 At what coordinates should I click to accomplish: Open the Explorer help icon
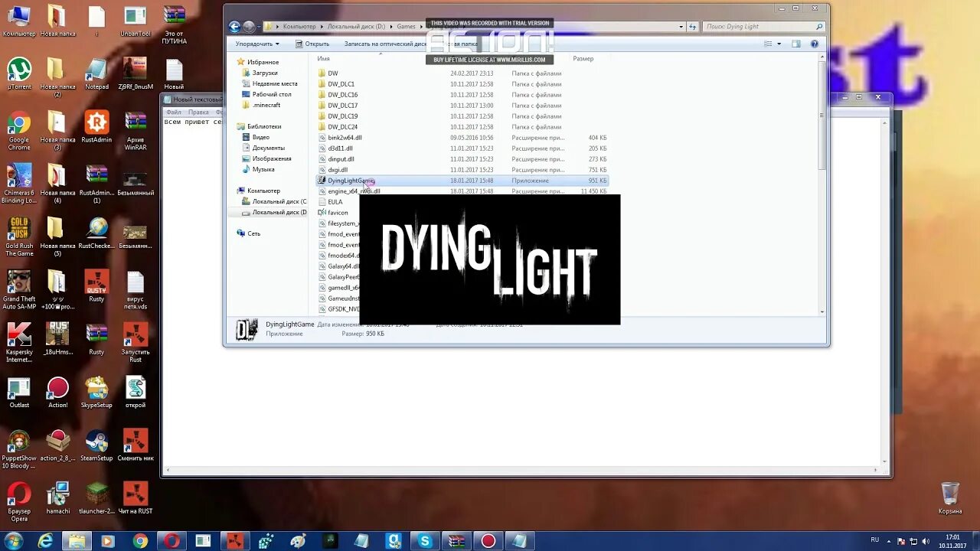(815, 44)
